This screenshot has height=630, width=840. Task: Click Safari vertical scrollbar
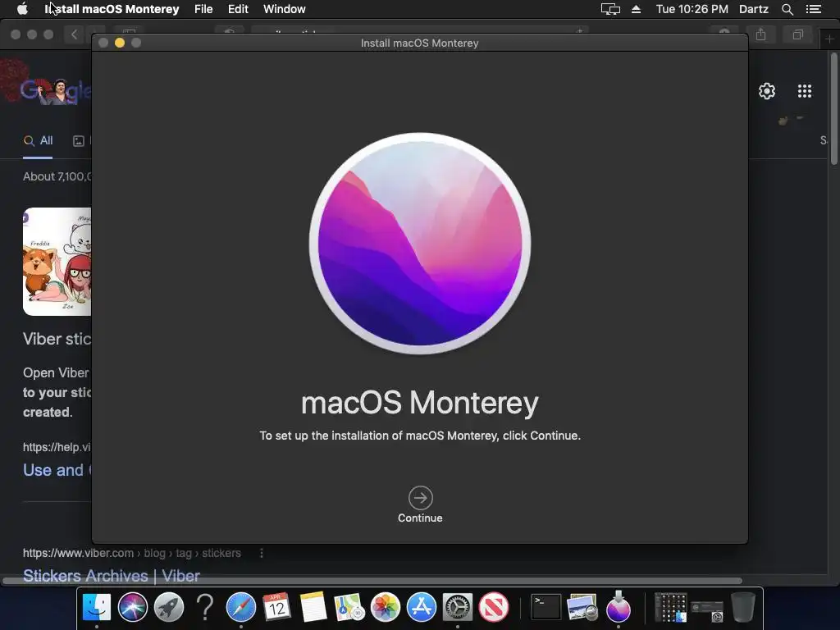pyautogui.click(x=833, y=108)
